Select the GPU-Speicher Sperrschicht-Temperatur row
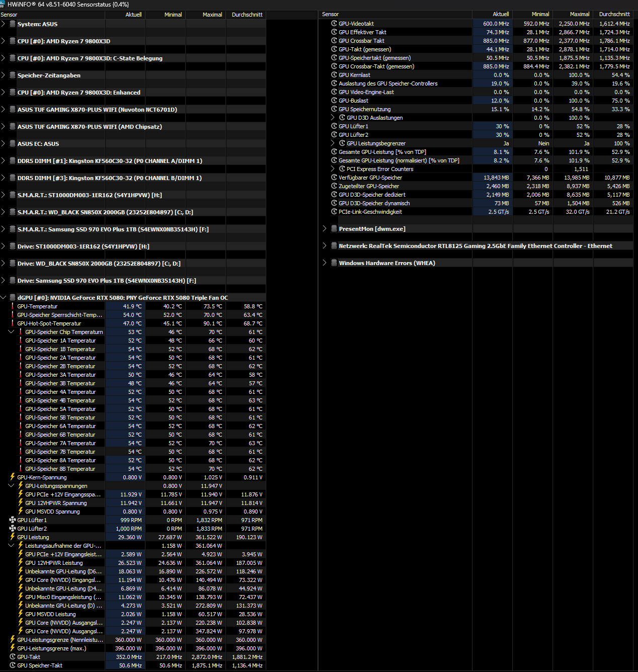 [133, 315]
